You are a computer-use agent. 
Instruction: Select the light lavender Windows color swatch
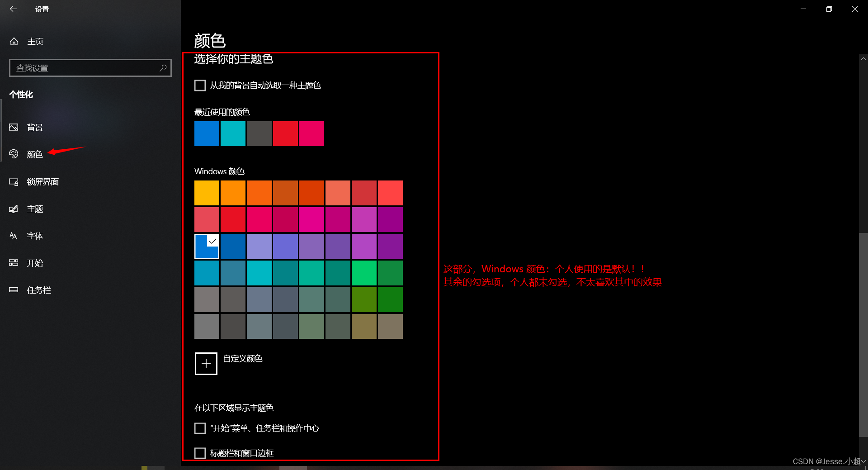click(259, 247)
